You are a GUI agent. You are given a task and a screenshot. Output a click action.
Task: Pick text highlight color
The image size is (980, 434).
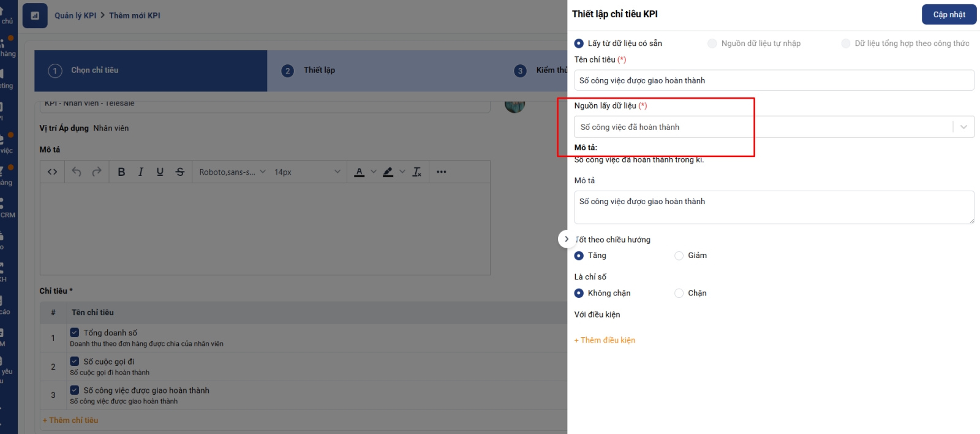[388, 172]
